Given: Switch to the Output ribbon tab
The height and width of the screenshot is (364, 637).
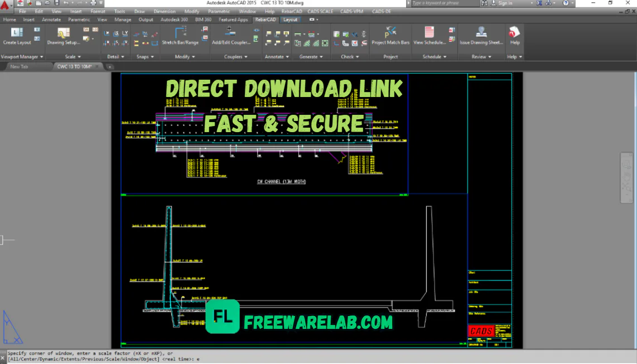Looking at the screenshot, I should tap(146, 20).
